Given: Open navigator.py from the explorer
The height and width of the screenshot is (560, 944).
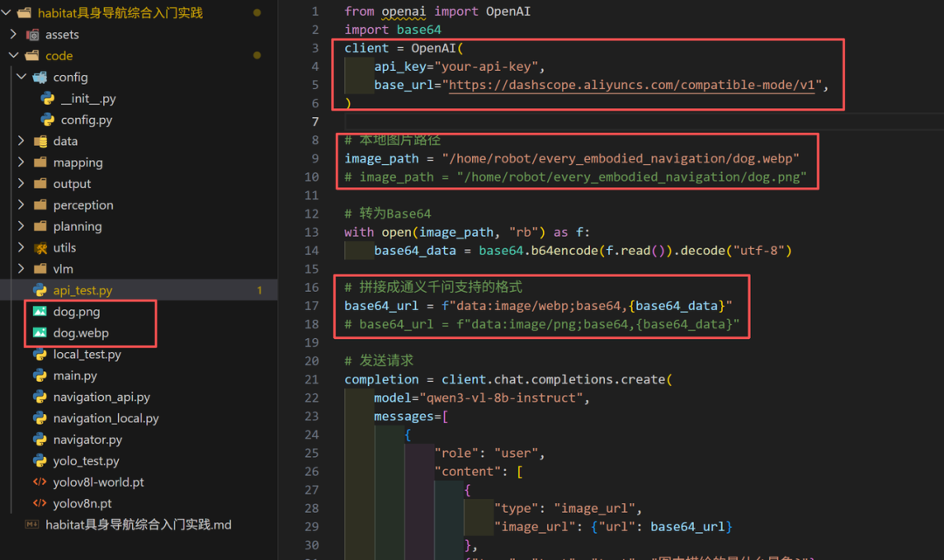Looking at the screenshot, I should coord(87,439).
